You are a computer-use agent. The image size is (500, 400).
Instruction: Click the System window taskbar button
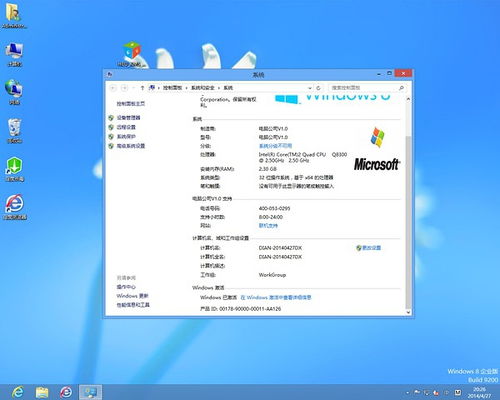90,392
